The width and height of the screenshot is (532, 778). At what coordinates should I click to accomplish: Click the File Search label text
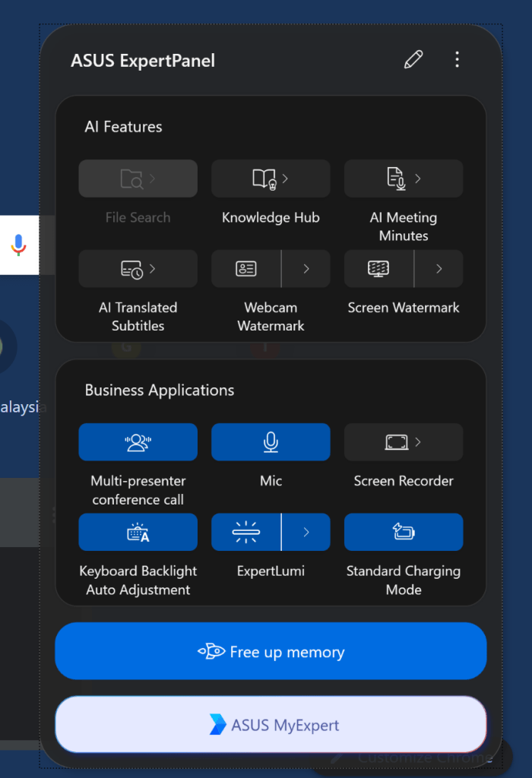point(138,217)
